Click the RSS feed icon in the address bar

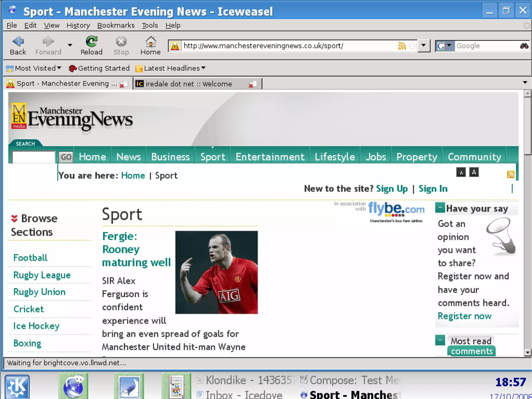pyautogui.click(x=402, y=46)
